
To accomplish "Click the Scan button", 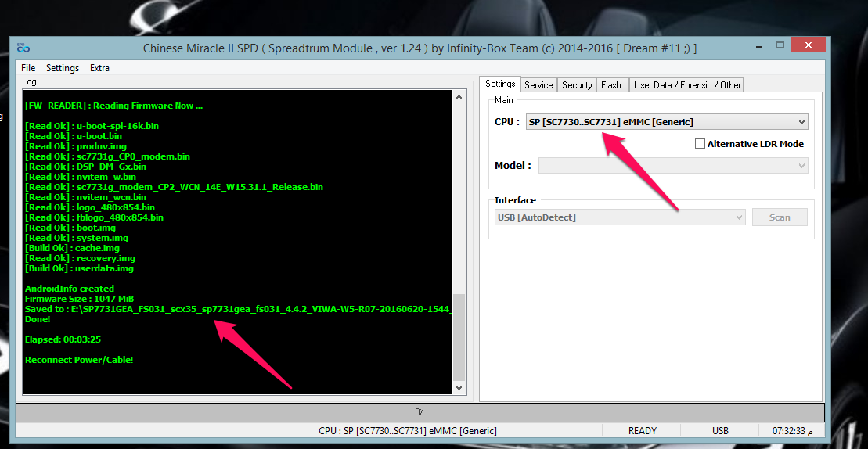I will [780, 217].
